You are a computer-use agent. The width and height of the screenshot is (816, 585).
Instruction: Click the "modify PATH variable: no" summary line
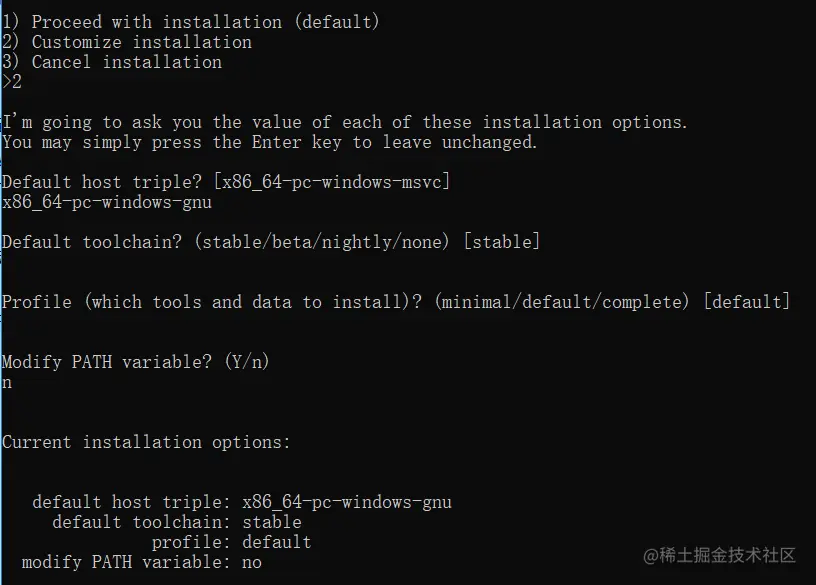pos(141,562)
